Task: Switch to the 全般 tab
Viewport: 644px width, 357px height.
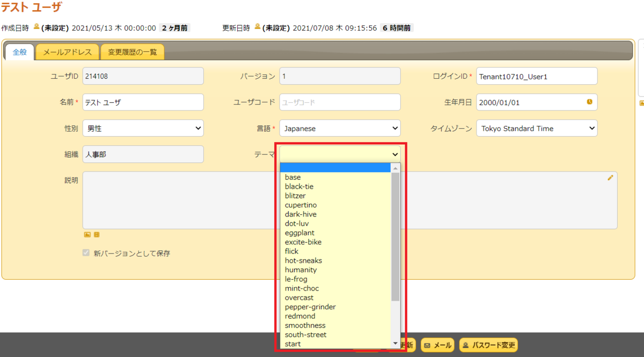Action: (x=19, y=52)
